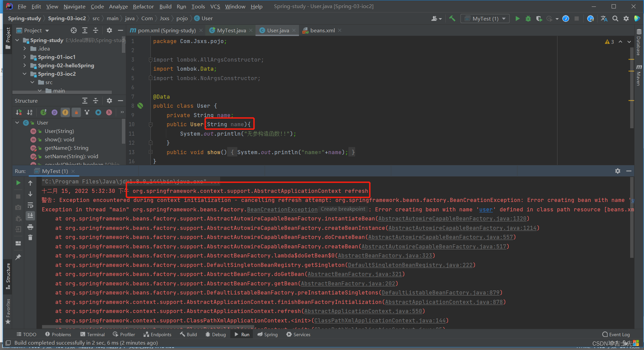Close the User.java tab
This screenshot has height=350, width=644.
[x=294, y=31]
